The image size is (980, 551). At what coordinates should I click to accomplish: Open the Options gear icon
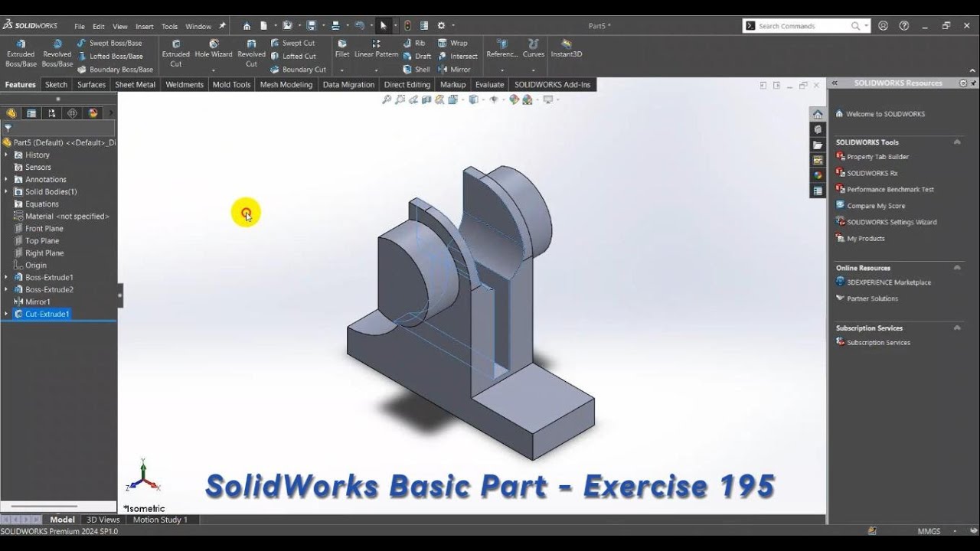pyautogui.click(x=441, y=25)
